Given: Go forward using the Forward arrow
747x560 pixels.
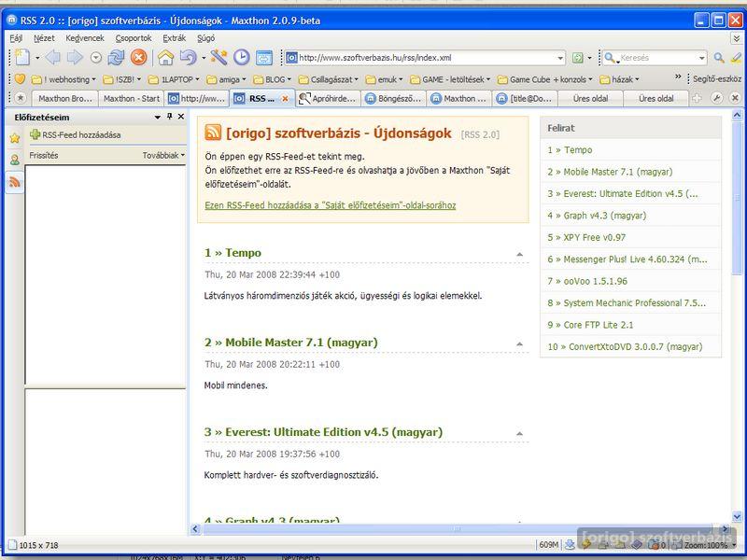Looking at the screenshot, I should point(75,58).
